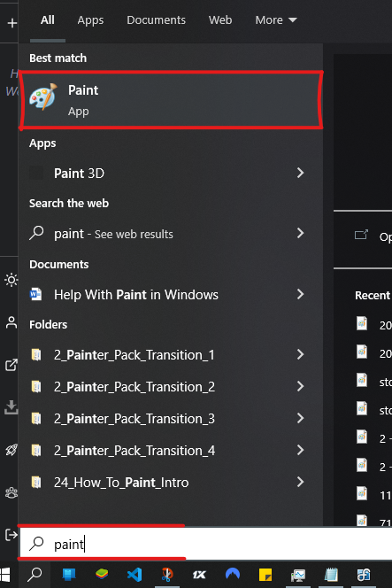Viewport: 392px width, 588px height.
Task: Click 'paint - See web results' text
Action: [x=113, y=234]
